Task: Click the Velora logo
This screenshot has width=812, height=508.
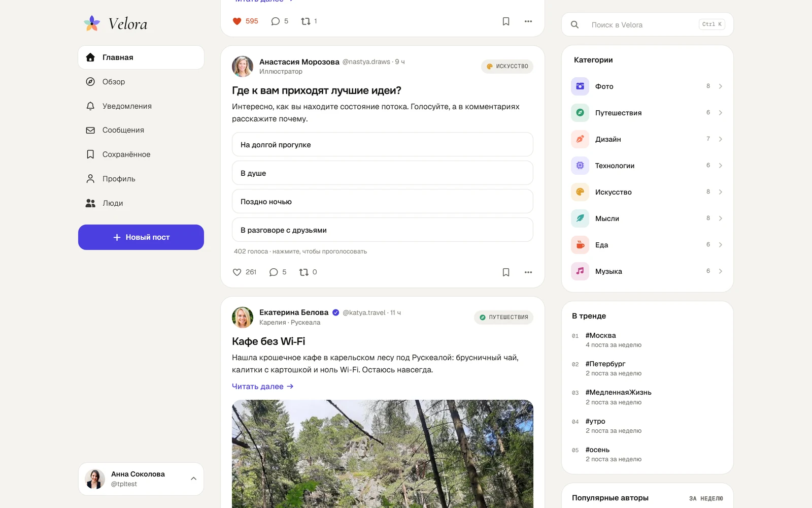Action: click(116, 23)
